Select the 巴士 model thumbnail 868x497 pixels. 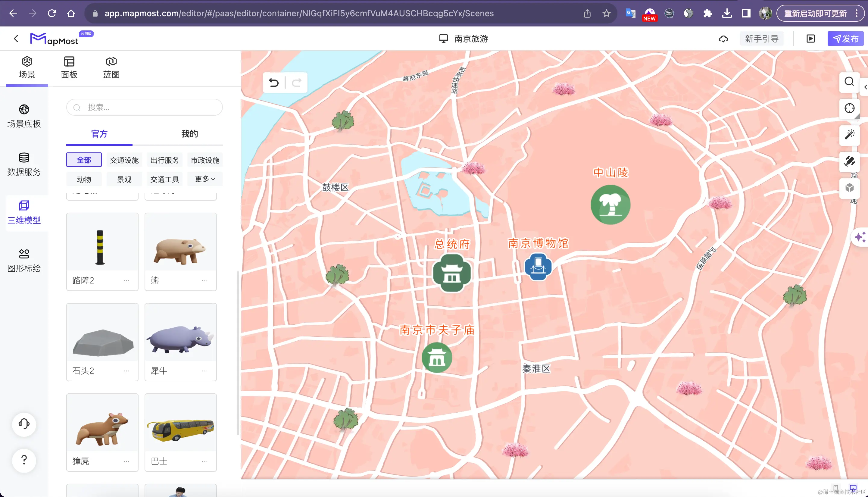[x=180, y=423]
